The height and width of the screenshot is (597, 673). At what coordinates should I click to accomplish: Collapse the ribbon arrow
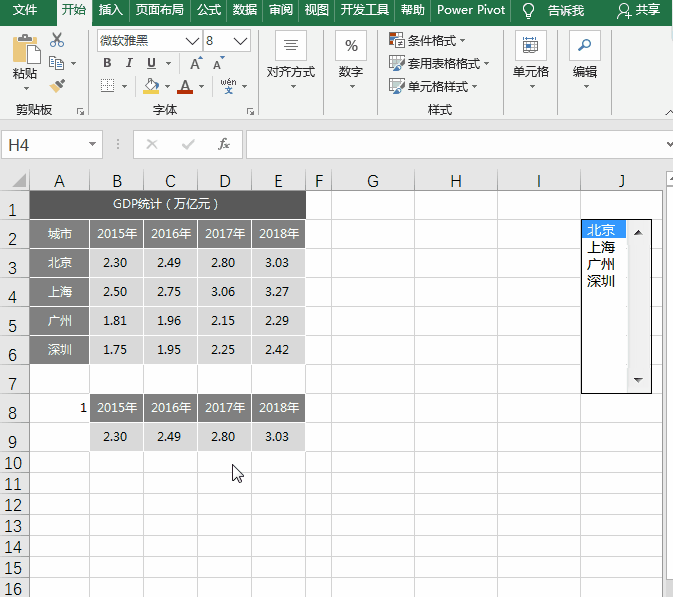(x=669, y=112)
